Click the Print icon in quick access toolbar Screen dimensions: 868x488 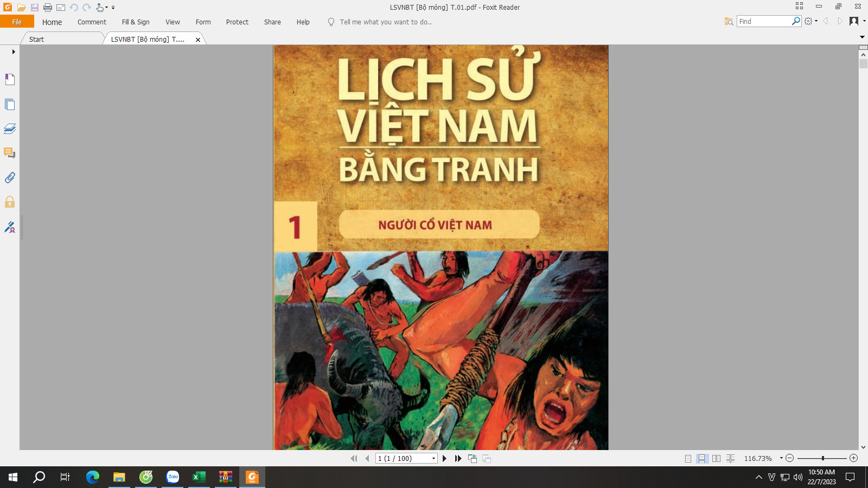(48, 8)
